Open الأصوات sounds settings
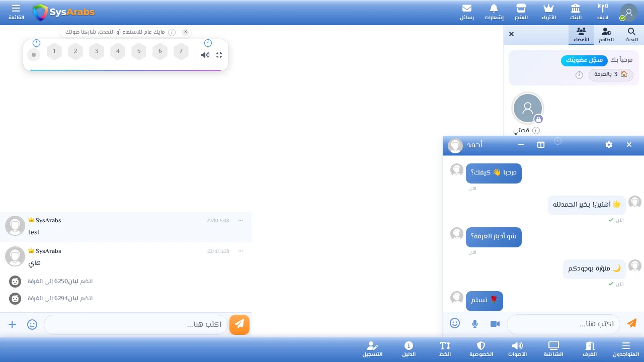Screen dimensions: 644x362 click(x=517, y=349)
